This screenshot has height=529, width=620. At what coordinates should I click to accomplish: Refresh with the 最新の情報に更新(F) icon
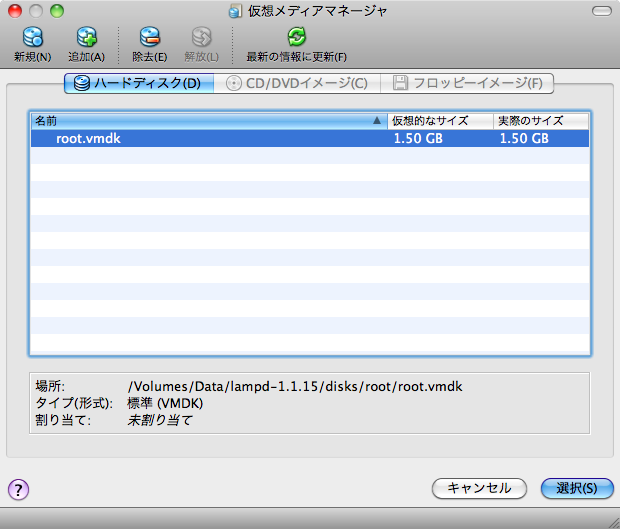pos(297,37)
